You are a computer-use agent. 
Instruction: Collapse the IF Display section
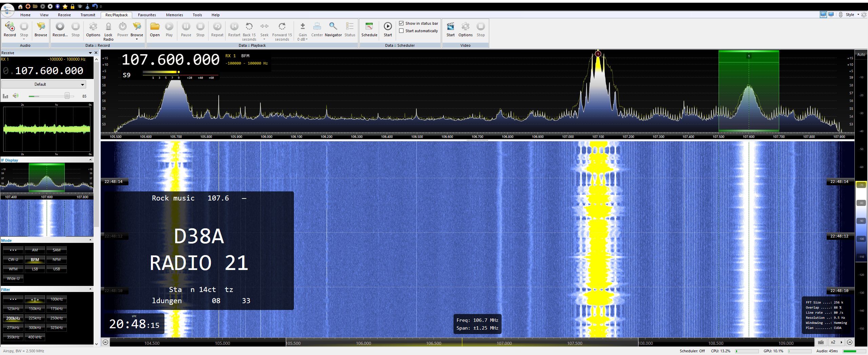90,160
